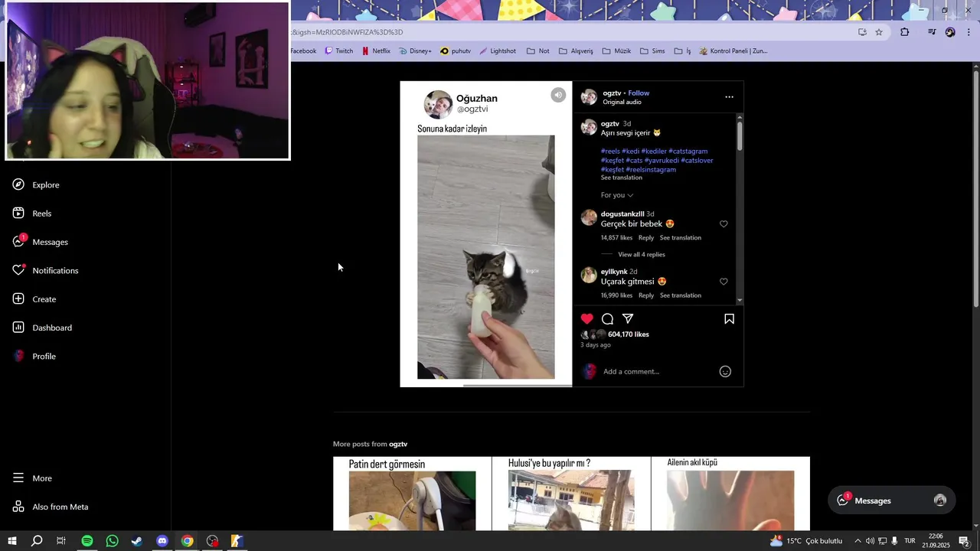
Task: Open the #catslover hashtag
Action: point(697,161)
